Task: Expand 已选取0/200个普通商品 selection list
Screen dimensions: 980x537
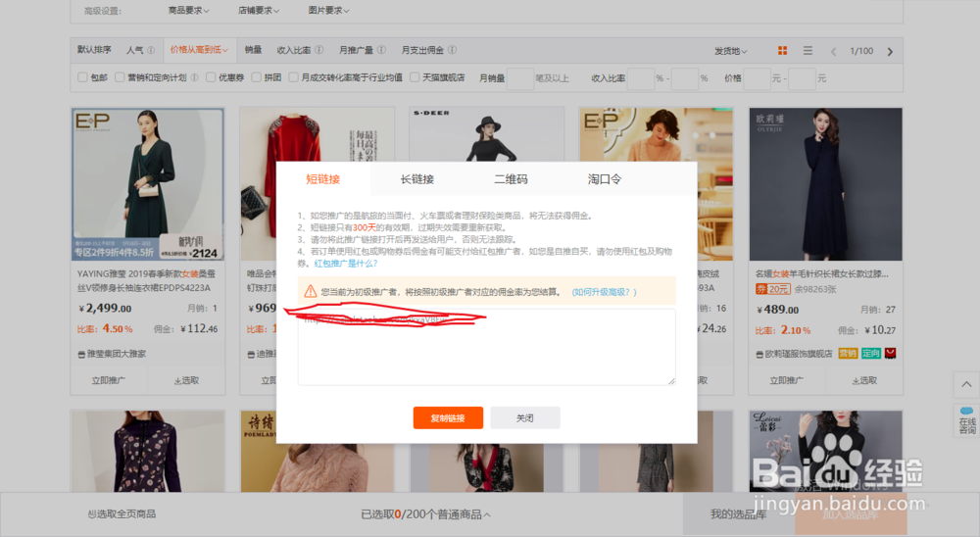Action: (x=425, y=514)
